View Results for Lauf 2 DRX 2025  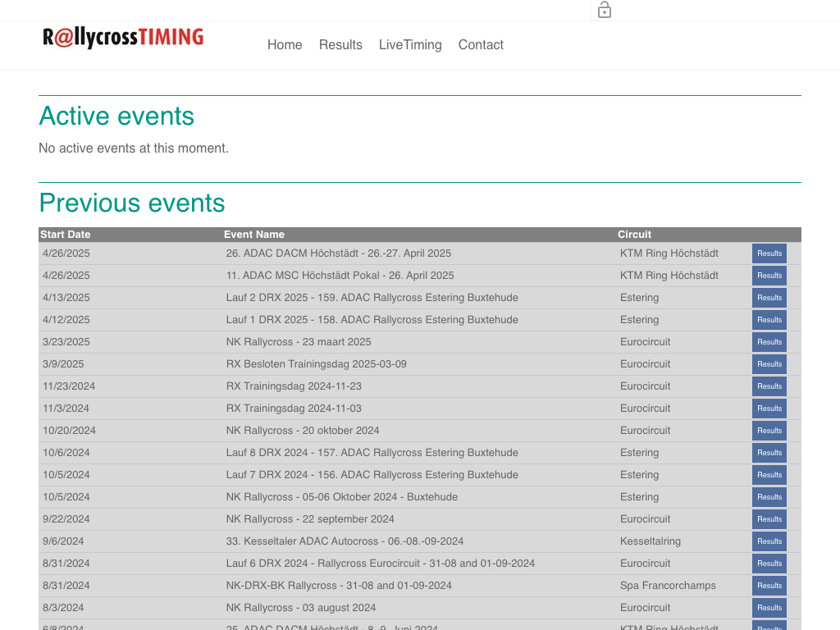pos(769,298)
